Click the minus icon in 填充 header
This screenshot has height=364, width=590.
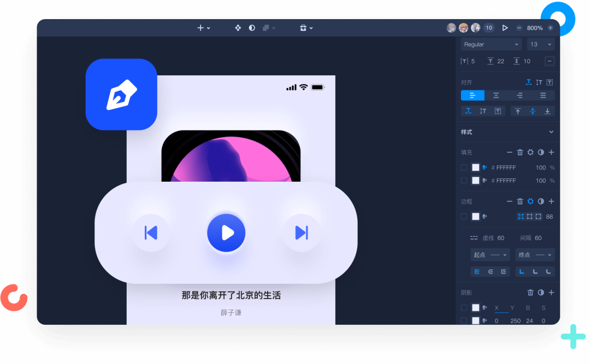click(x=510, y=152)
